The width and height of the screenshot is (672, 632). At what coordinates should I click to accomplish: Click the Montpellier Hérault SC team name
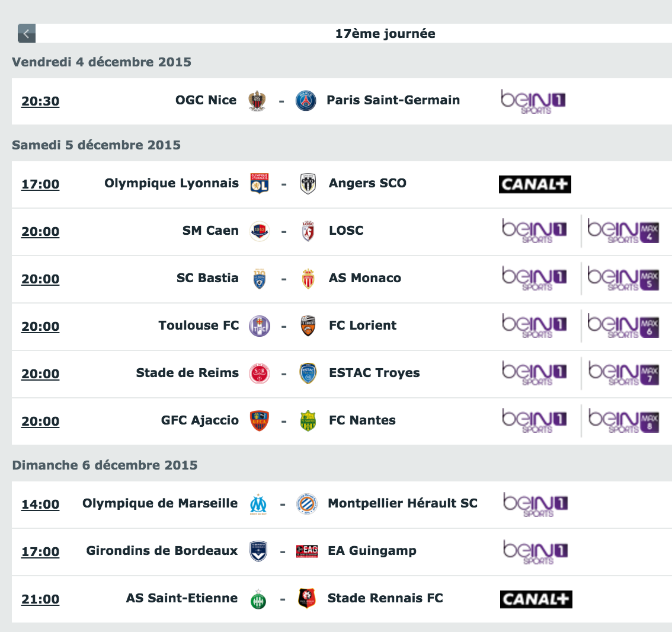point(402,503)
